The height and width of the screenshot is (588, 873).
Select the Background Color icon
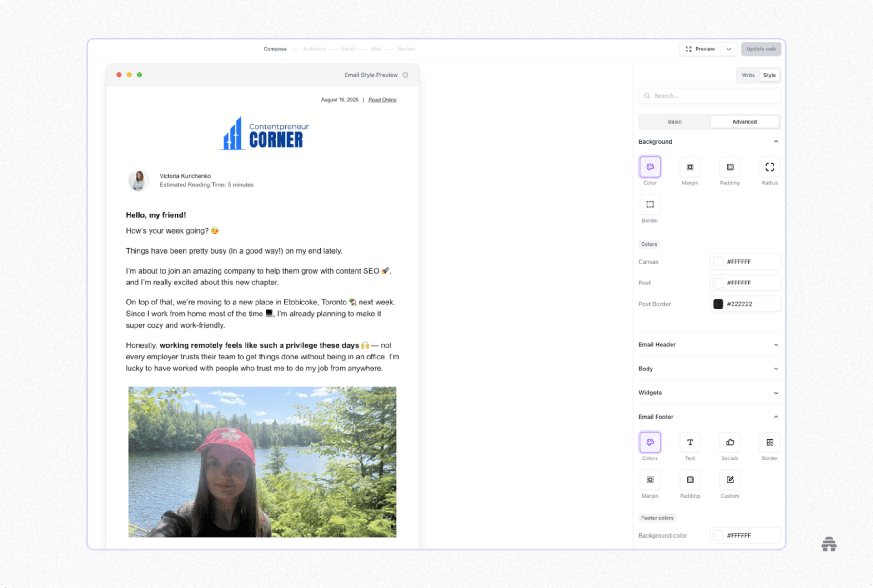650,167
